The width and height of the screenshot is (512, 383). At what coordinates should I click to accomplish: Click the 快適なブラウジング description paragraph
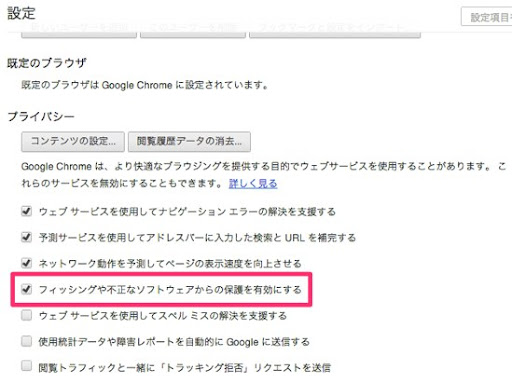[263, 175]
